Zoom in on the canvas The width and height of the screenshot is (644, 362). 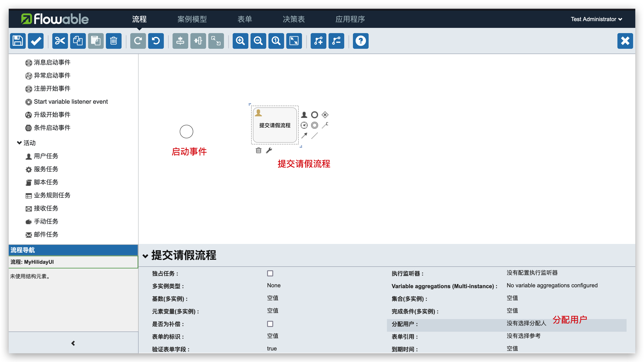[x=240, y=41]
